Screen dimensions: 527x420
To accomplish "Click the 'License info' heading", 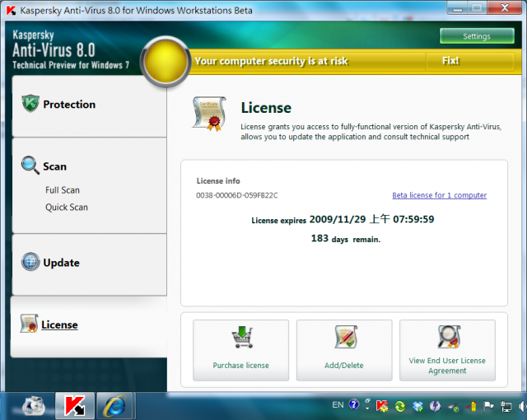I will click(218, 181).
